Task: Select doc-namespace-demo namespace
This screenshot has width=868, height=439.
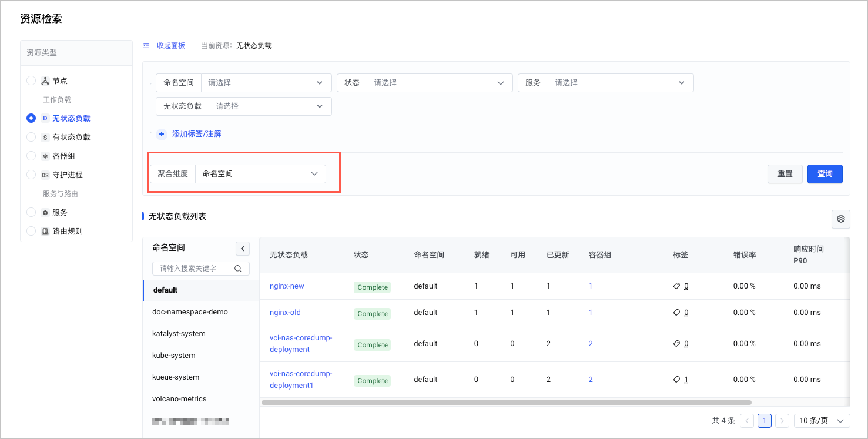Action: 201,312
